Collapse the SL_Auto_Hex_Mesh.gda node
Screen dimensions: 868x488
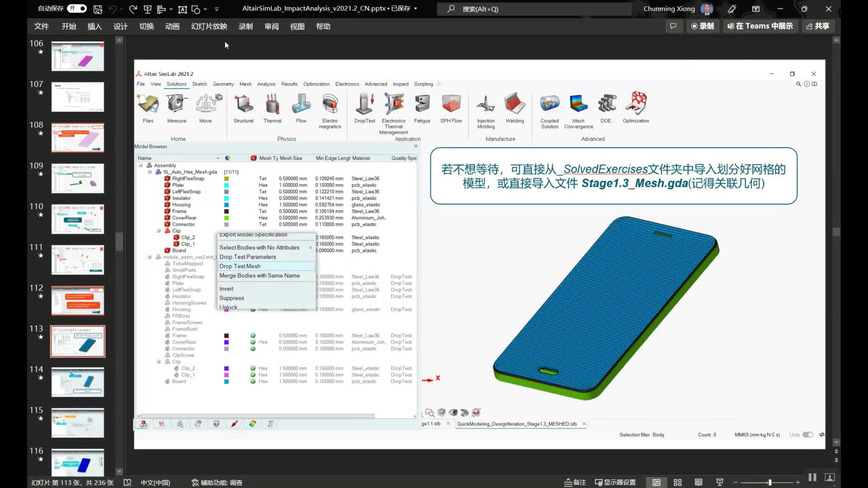click(x=150, y=172)
